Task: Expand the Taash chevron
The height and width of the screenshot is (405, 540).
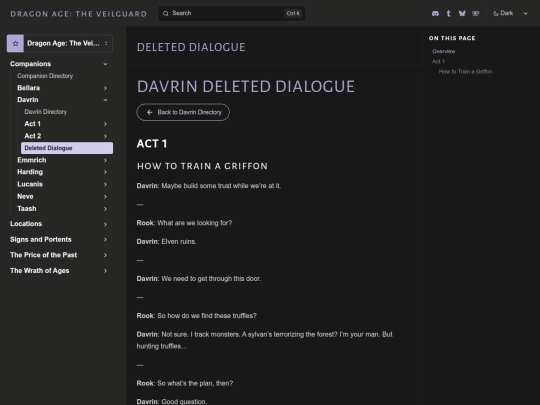Action: point(105,209)
